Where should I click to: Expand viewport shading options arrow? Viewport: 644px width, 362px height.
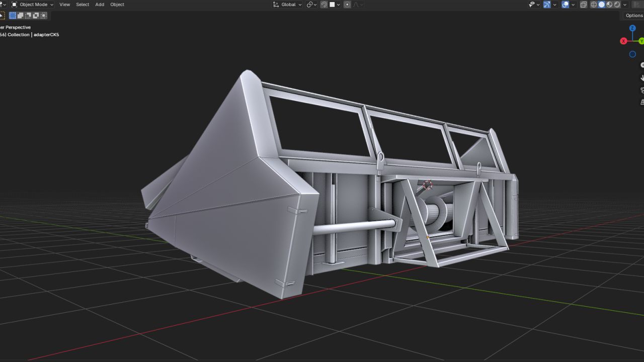pyautogui.click(x=625, y=5)
